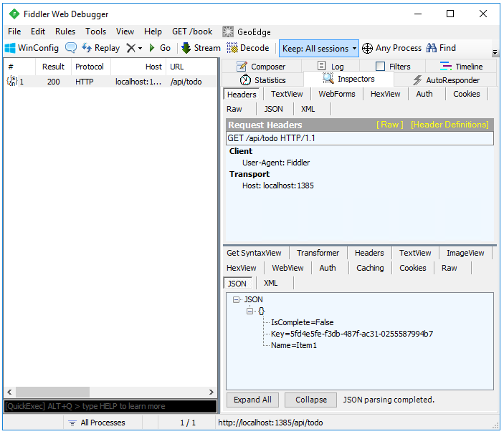The width and height of the screenshot is (504, 434).
Task: Switch to request WebForms tab
Action: (337, 94)
